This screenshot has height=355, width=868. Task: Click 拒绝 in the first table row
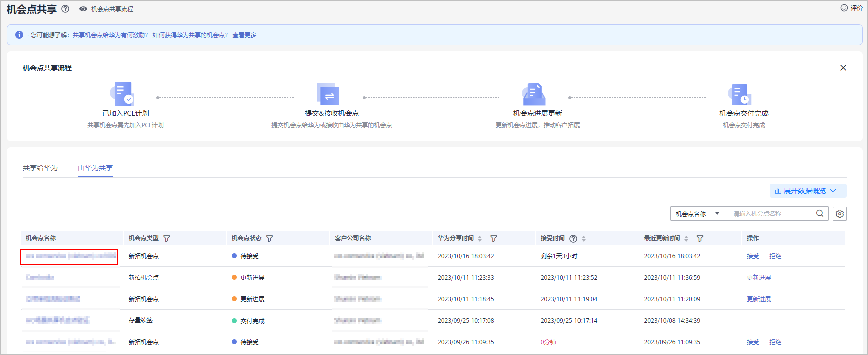coord(775,256)
